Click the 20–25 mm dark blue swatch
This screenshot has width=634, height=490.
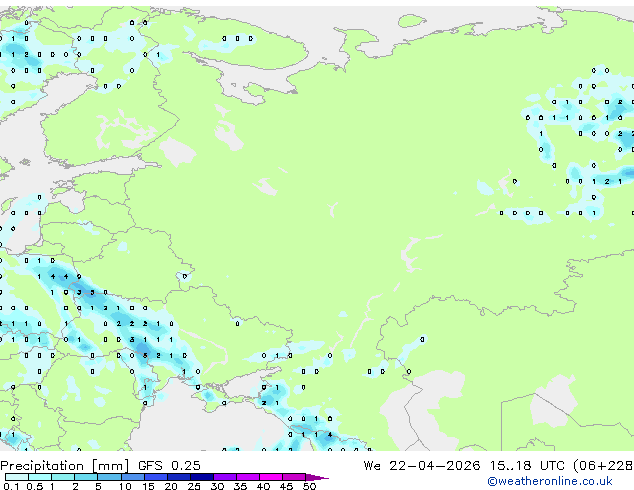pyautogui.click(x=178, y=477)
